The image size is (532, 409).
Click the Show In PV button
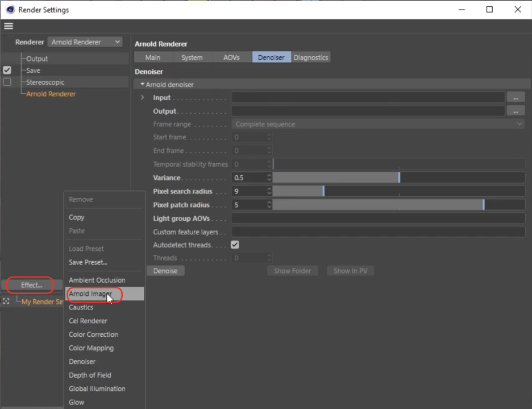tap(351, 271)
